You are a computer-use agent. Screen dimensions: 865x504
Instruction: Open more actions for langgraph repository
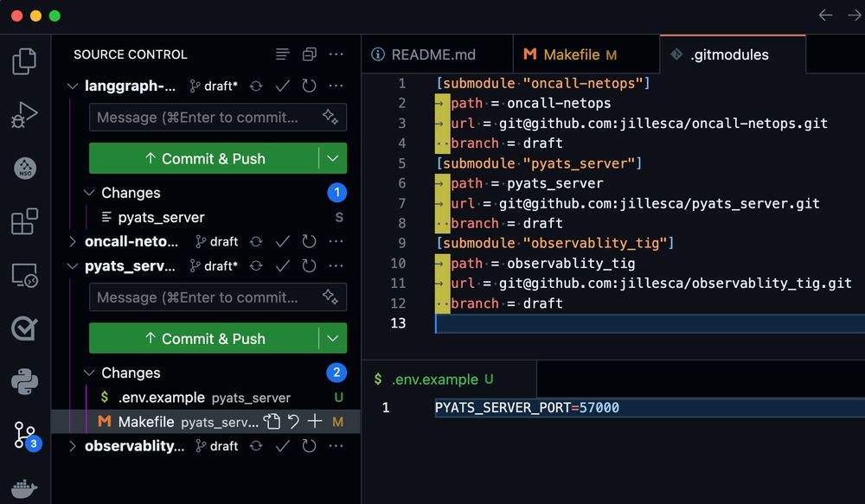tap(336, 86)
